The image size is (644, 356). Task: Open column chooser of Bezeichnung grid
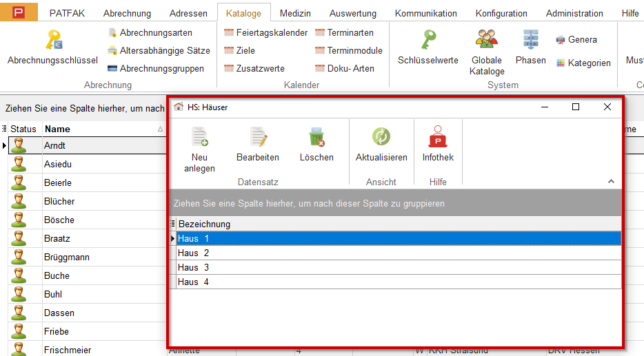172,224
